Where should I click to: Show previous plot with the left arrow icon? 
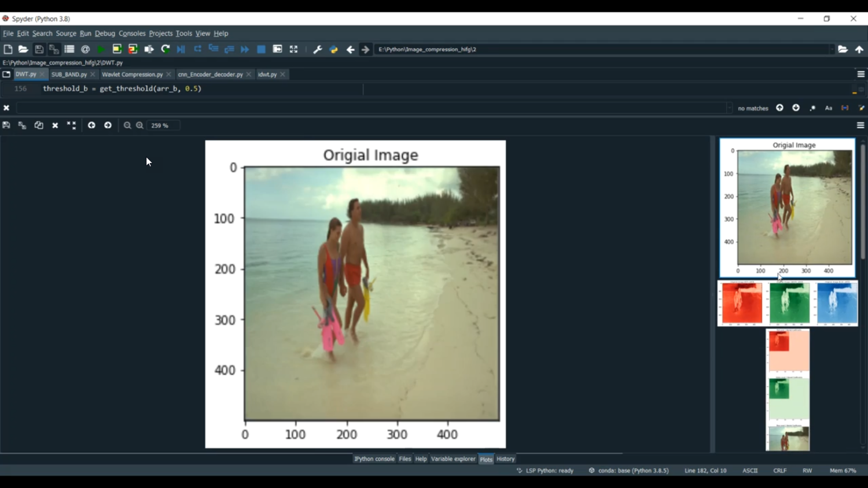(x=91, y=125)
